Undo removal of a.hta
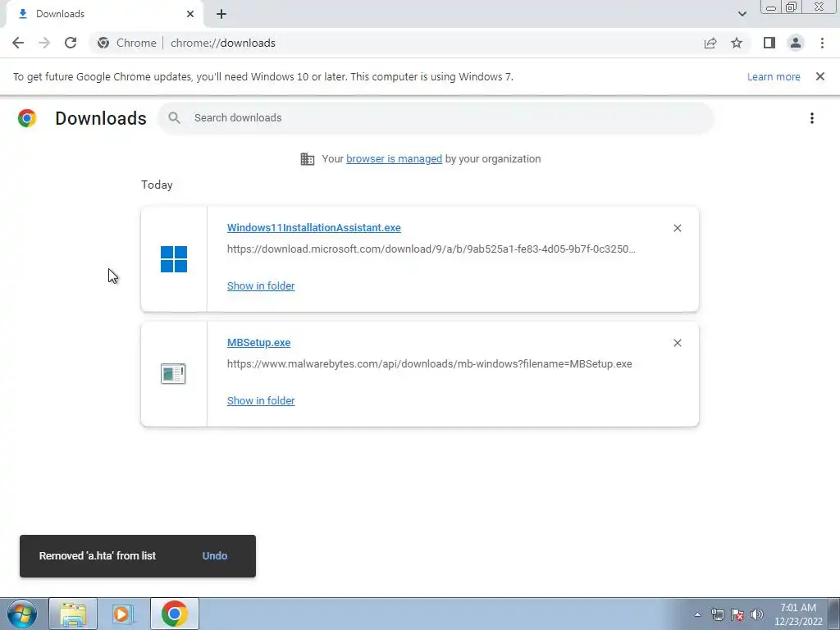This screenshot has height=630, width=840. tap(215, 556)
